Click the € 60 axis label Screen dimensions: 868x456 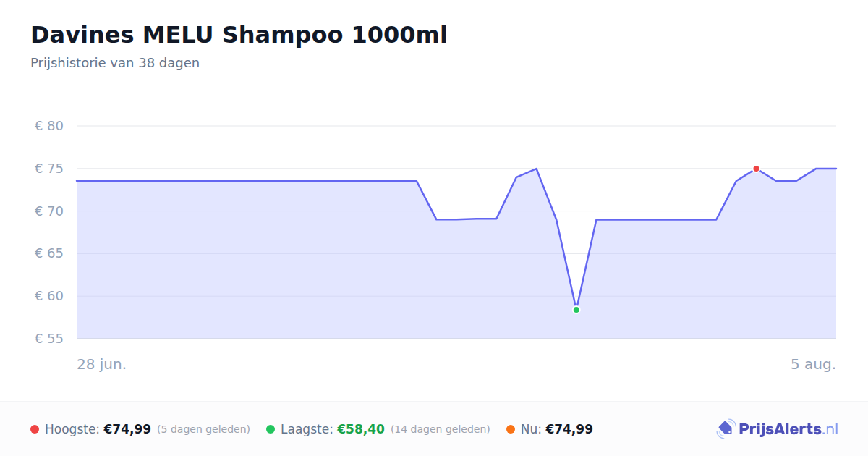pos(49,296)
